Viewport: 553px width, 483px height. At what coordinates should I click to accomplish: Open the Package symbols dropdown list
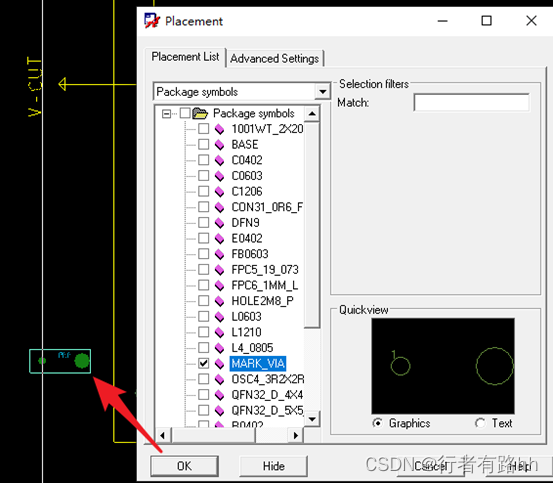[x=322, y=92]
